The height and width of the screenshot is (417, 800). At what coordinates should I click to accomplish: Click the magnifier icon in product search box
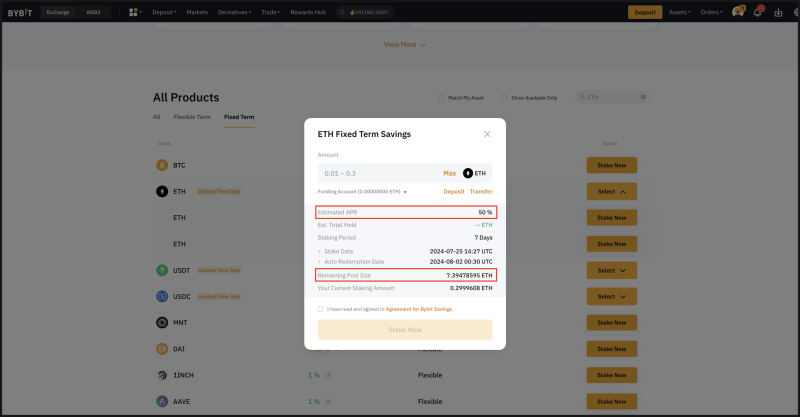[x=582, y=97]
